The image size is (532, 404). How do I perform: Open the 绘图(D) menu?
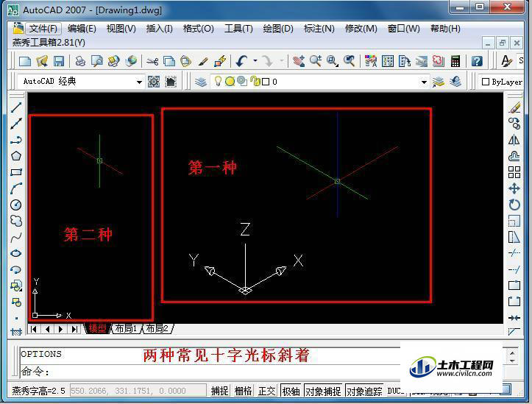(278, 29)
